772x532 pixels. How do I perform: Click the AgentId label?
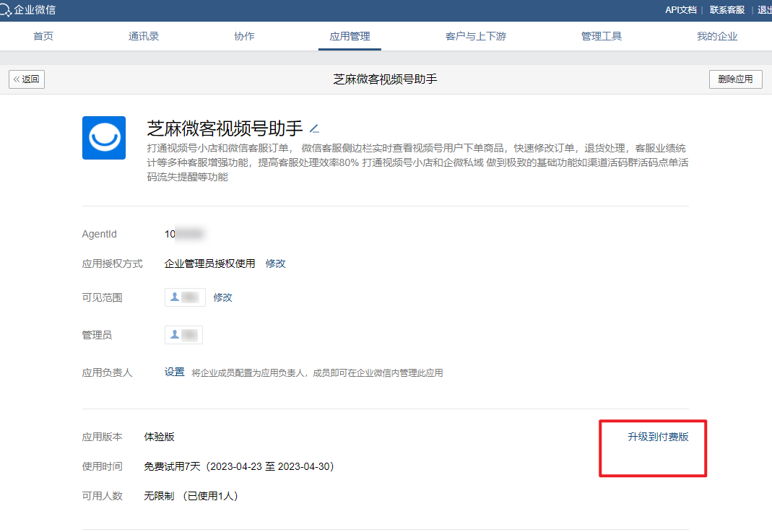point(100,235)
